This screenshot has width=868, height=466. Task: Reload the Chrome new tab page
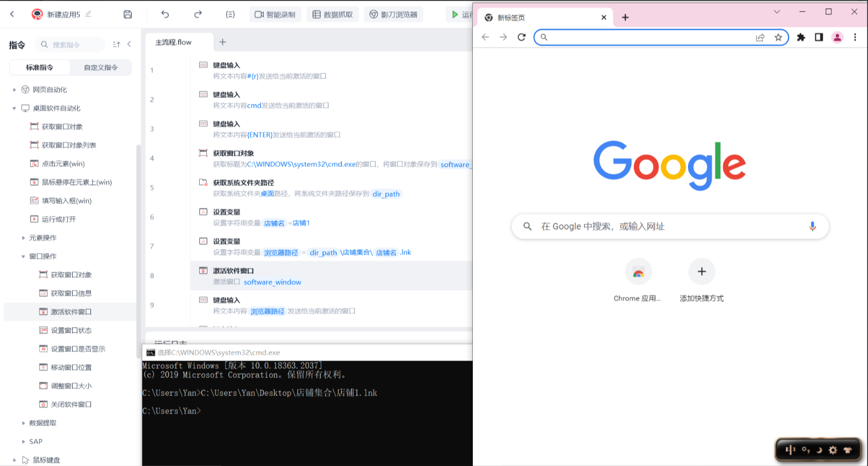[x=522, y=37]
